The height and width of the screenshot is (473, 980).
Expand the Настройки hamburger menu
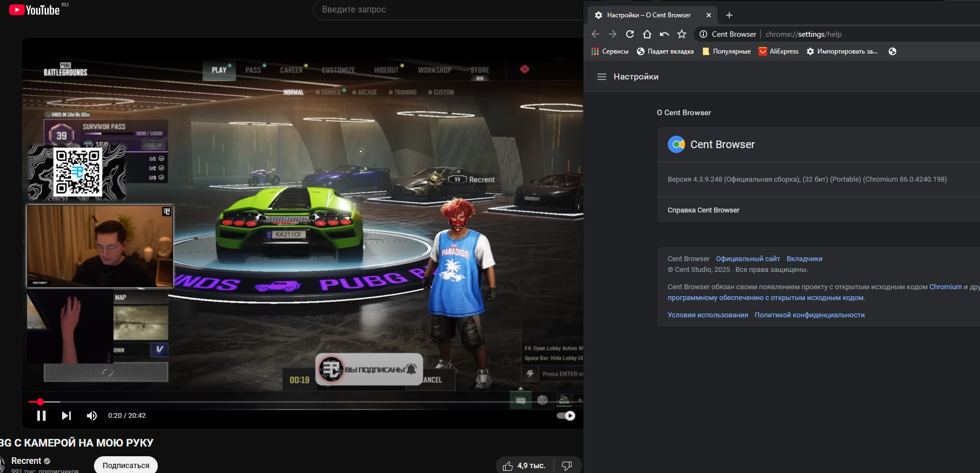602,77
